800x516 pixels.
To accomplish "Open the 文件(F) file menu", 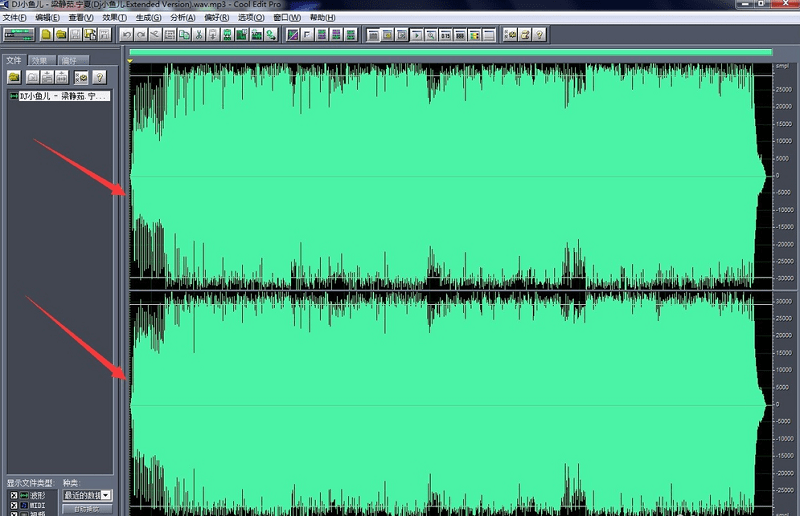I will pyautogui.click(x=15, y=18).
